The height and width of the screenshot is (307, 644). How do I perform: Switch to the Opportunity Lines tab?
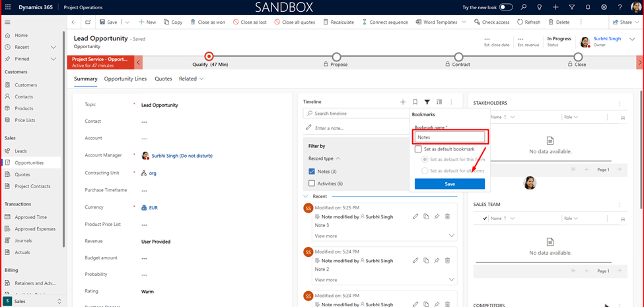point(125,79)
